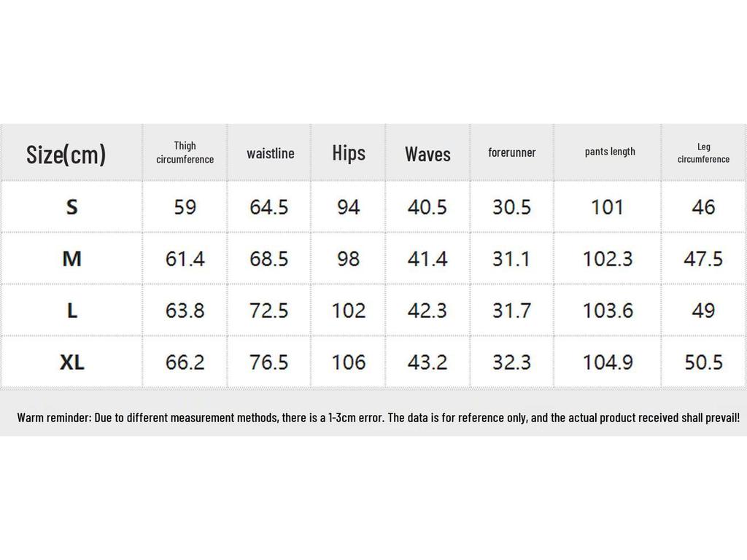The height and width of the screenshot is (560, 747).
Task: Select the 98 hips value
Action: pos(349,259)
